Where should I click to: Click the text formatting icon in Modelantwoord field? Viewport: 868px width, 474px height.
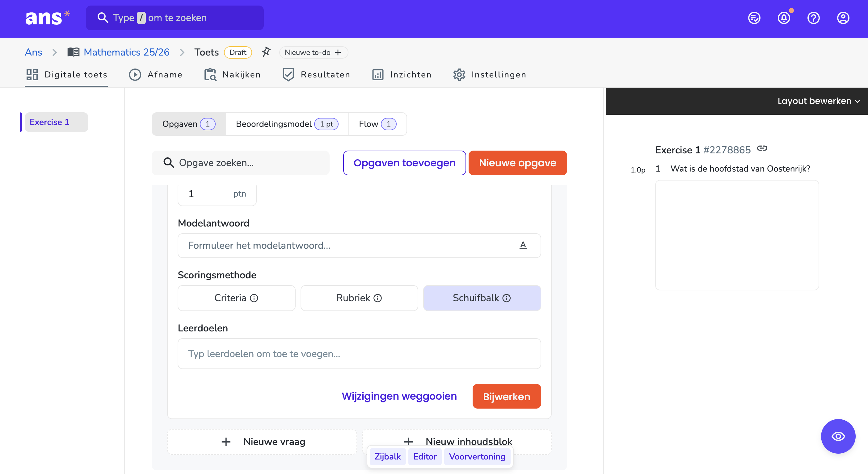click(523, 245)
